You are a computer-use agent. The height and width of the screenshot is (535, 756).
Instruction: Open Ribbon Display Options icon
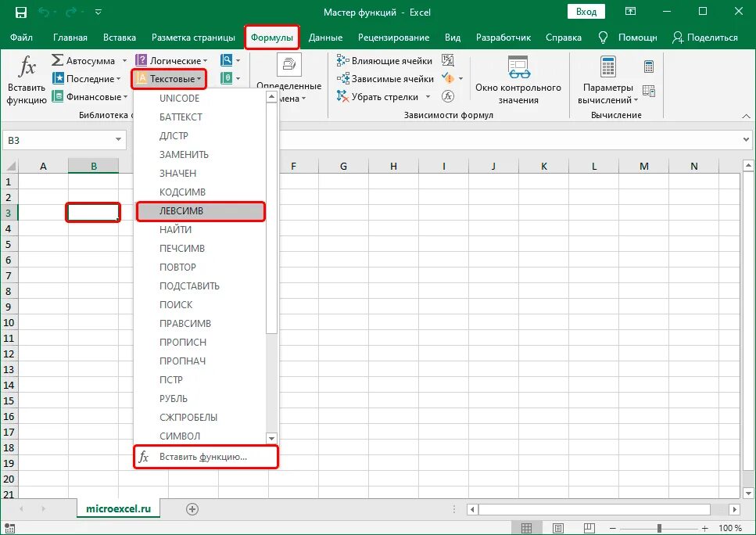[x=630, y=12]
